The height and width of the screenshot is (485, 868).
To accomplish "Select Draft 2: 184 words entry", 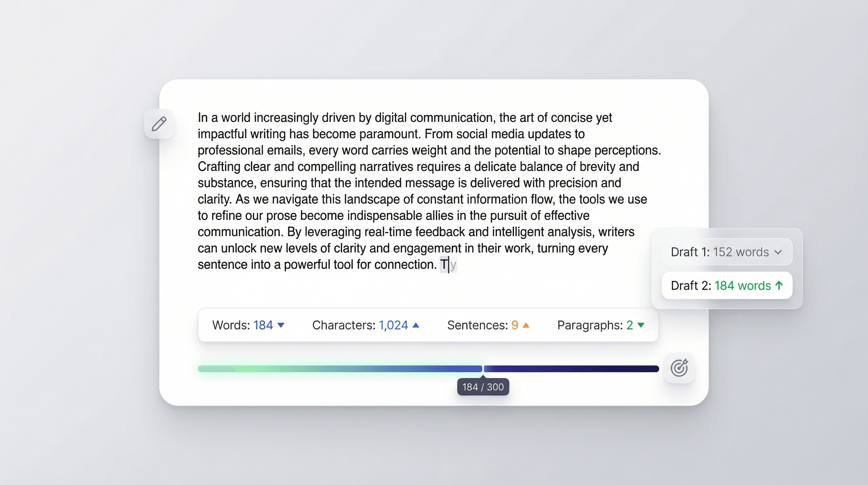I will [x=721, y=286].
